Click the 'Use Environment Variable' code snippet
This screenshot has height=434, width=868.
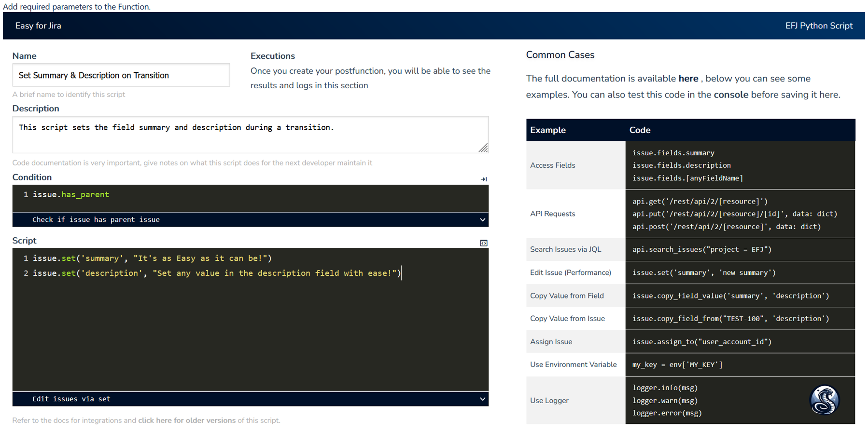tap(677, 365)
